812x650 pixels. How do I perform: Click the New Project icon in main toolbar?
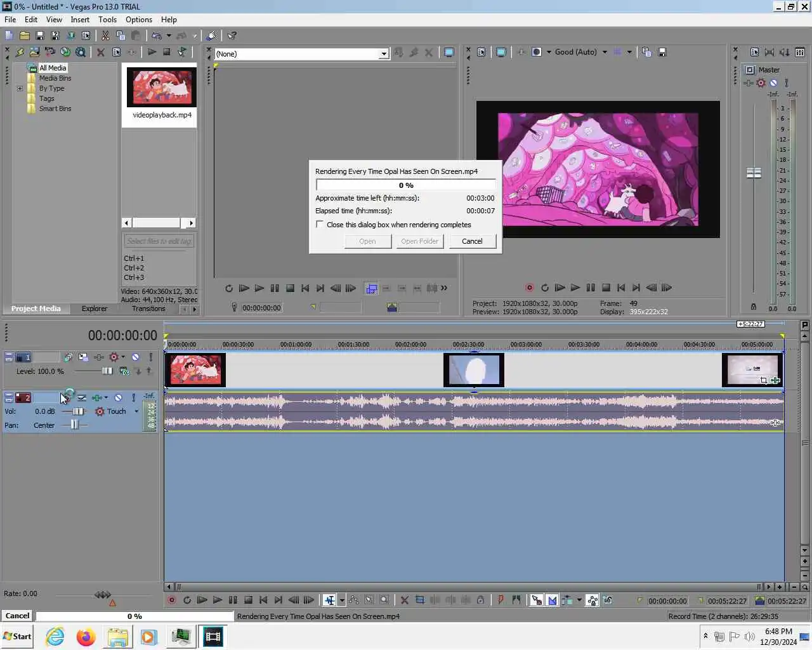(x=9, y=36)
